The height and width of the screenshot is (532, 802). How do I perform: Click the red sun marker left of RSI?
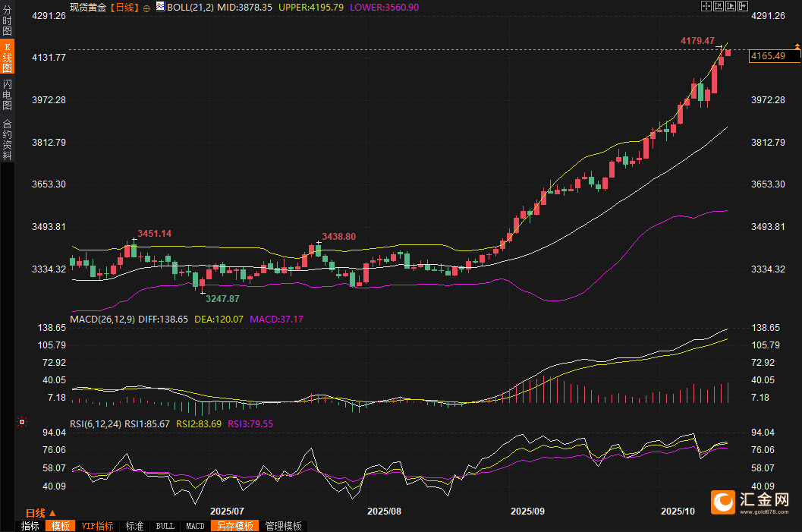tap(22, 421)
